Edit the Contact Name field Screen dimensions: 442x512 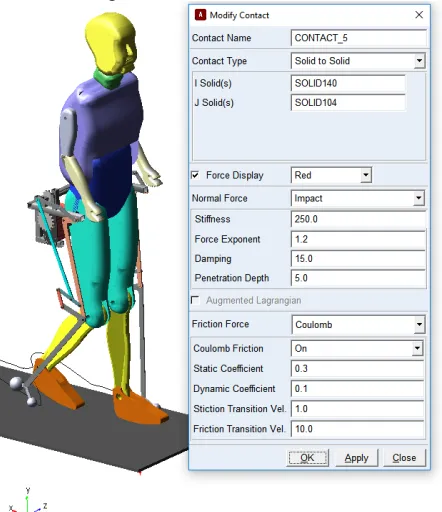click(358, 38)
